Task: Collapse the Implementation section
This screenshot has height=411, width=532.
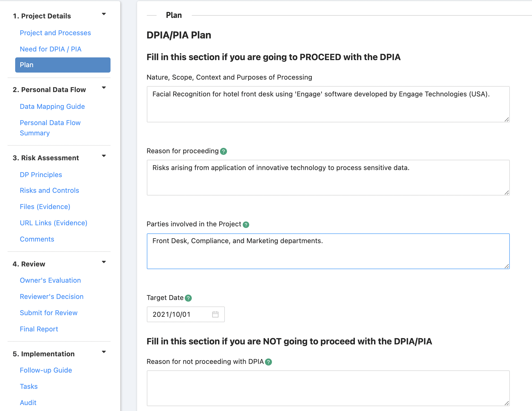Action: point(104,352)
